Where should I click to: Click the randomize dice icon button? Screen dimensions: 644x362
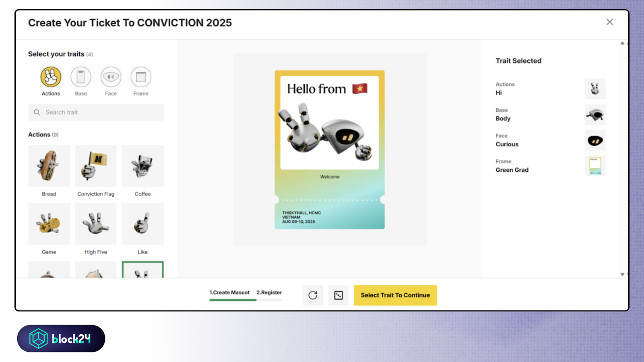339,295
